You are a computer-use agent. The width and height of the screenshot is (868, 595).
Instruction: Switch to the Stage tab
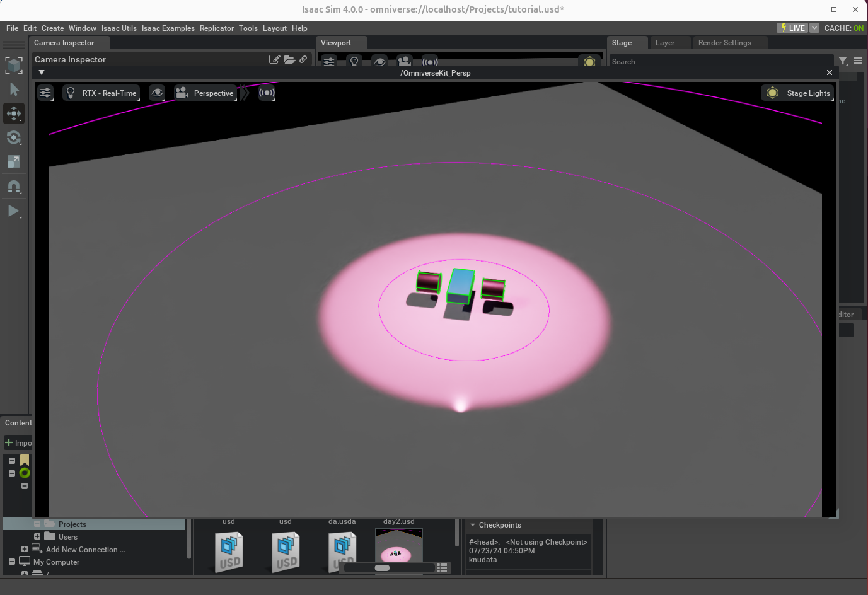pyautogui.click(x=622, y=43)
